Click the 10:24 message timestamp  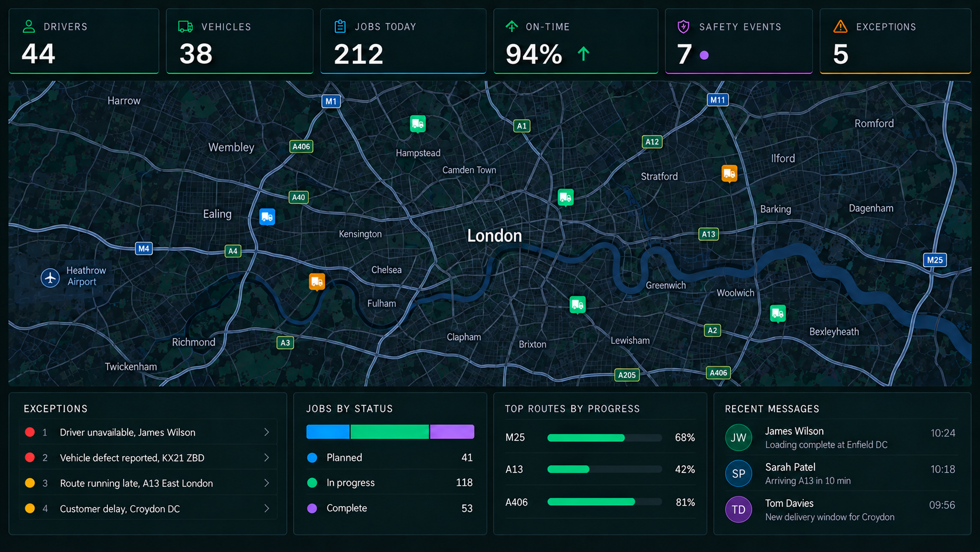pos(942,433)
